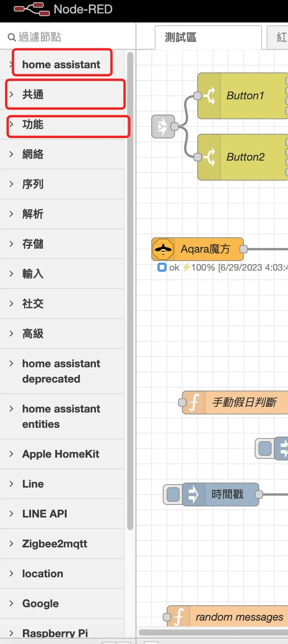This screenshot has height=644, width=288.
Task: Expand the home assistant palette category
Action: pos(62,64)
